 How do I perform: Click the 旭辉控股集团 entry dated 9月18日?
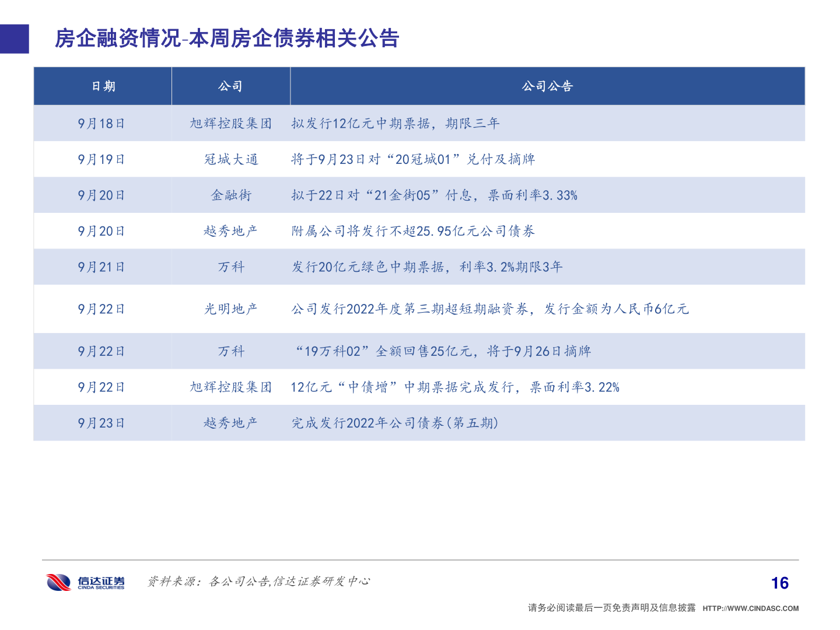click(230, 123)
